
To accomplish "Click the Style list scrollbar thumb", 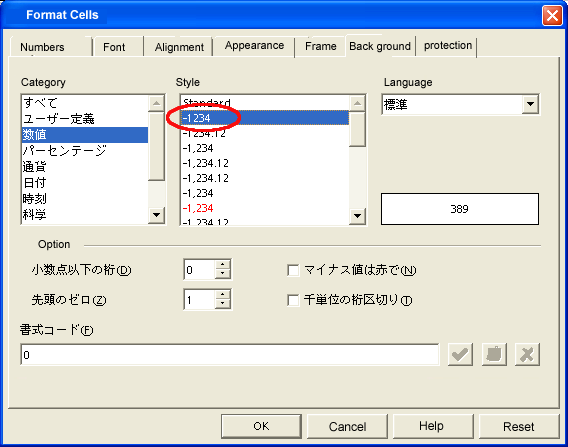I will coord(357,129).
